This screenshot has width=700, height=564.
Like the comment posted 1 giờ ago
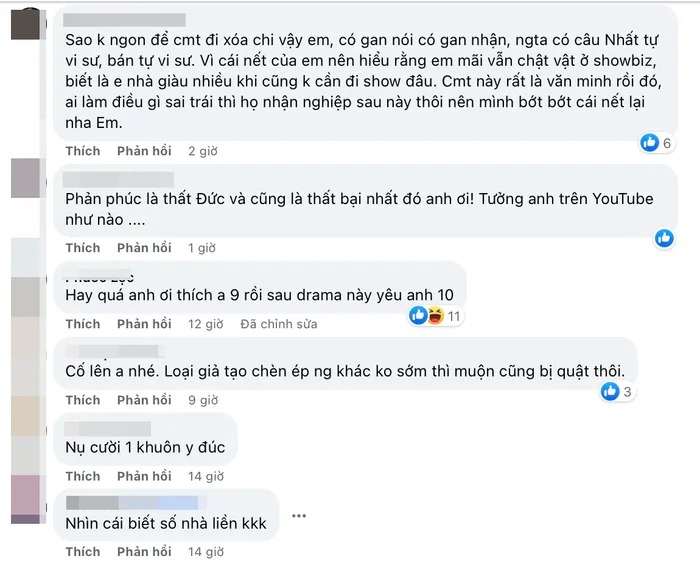click(83, 248)
